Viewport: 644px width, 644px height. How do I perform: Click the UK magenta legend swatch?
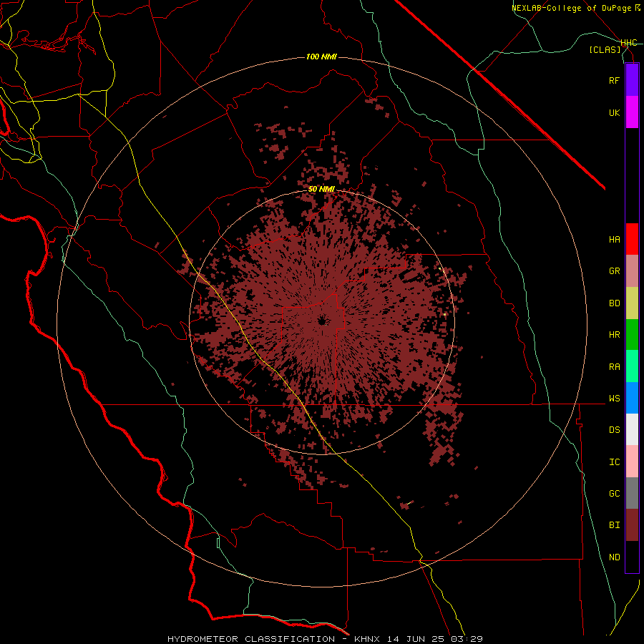click(632, 112)
